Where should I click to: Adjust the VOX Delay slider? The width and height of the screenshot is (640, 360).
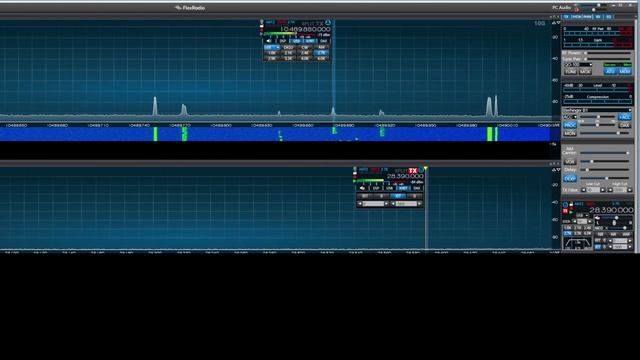pos(604,170)
